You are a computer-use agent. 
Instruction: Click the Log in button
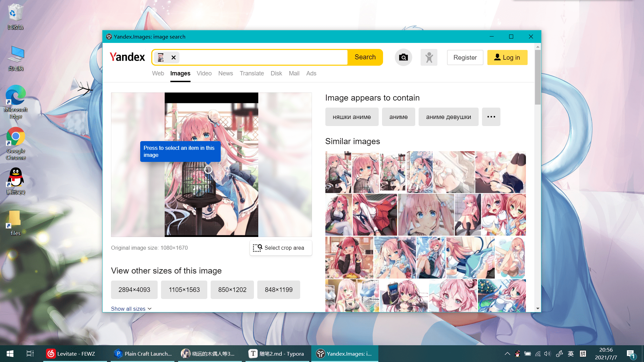pyautogui.click(x=507, y=58)
